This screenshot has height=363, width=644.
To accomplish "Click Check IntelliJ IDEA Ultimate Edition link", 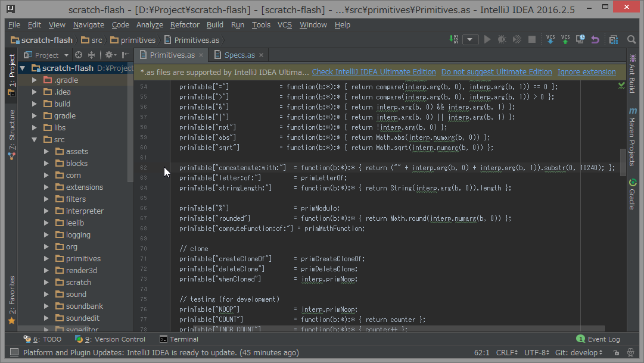I will pos(374,72).
